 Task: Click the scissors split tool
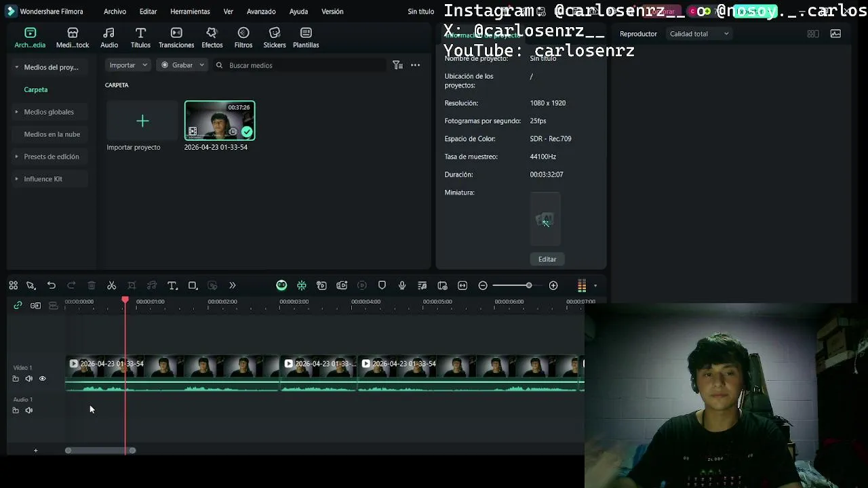(112, 285)
